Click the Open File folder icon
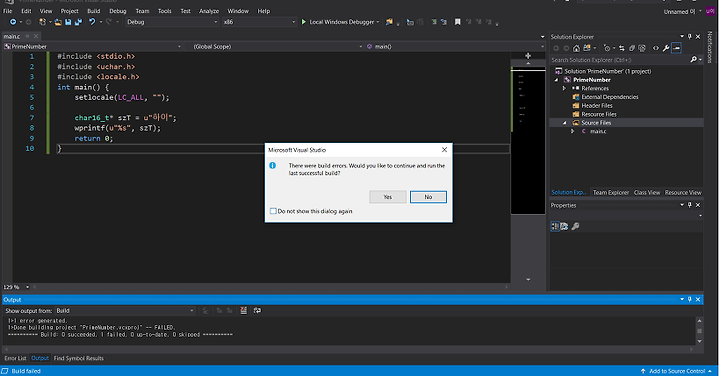This screenshot has height=376, width=720. 58,22
